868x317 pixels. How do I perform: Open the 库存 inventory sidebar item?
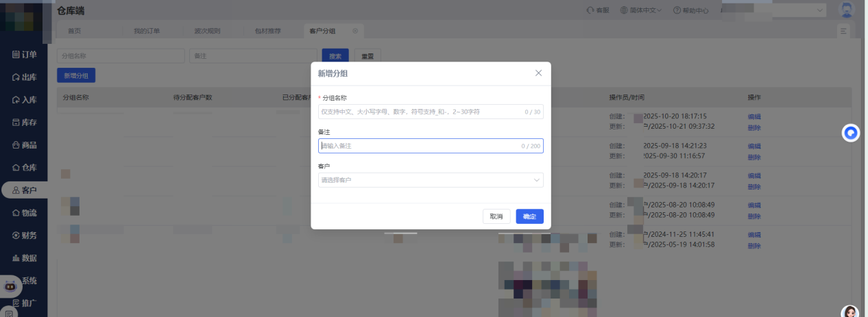(x=25, y=123)
